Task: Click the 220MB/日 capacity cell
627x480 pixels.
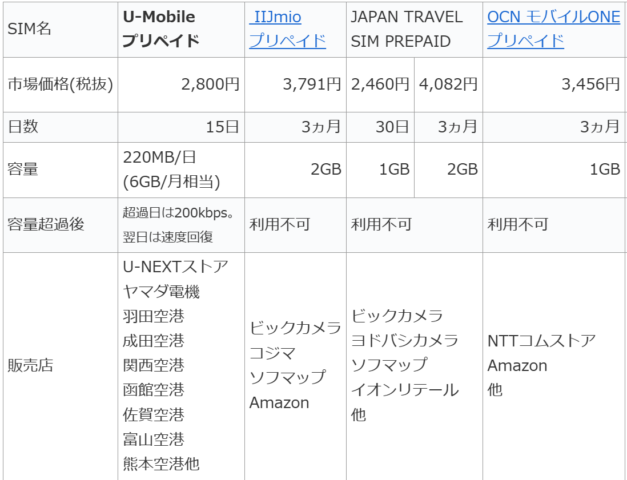Action: point(181,170)
